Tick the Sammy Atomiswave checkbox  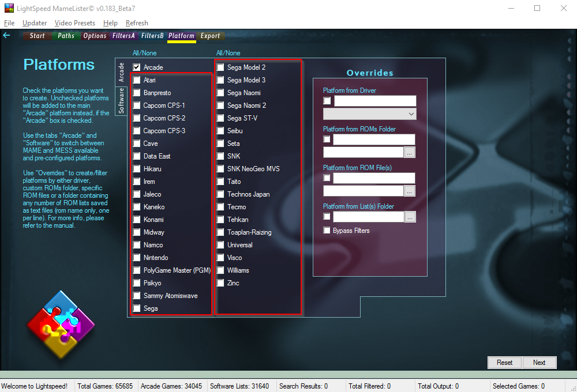point(137,296)
